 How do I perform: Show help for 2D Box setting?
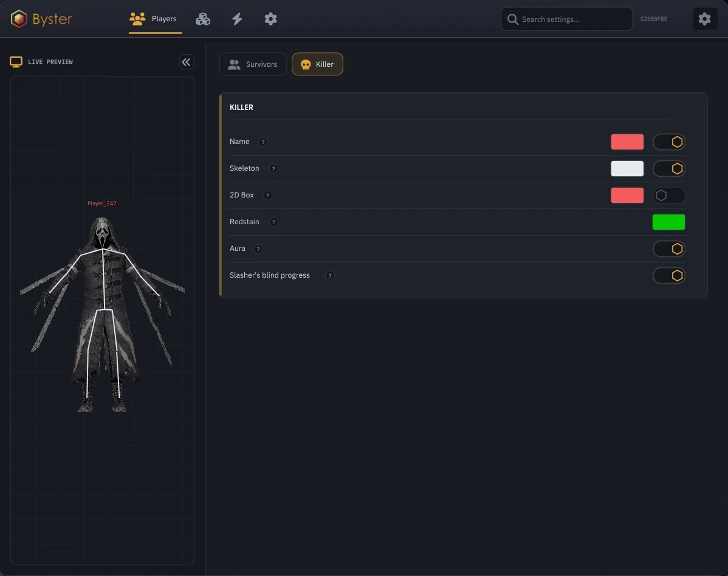tap(267, 196)
